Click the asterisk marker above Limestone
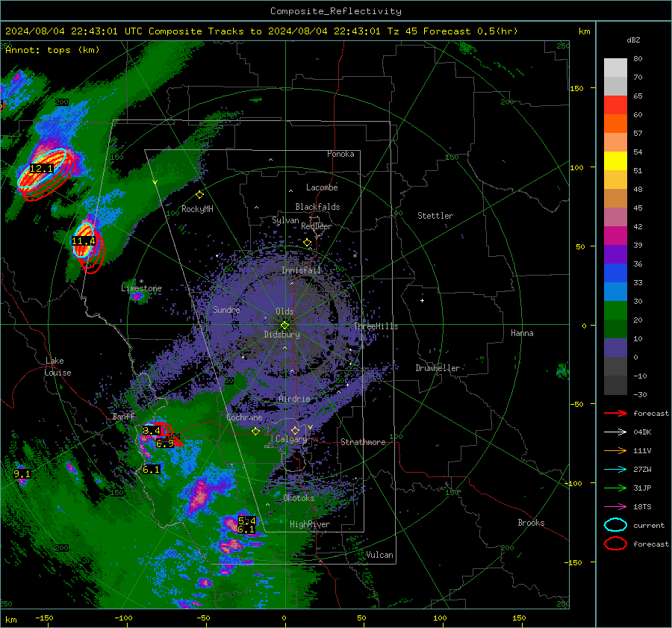Screen dimensions: 672x628 click(141, 282)
